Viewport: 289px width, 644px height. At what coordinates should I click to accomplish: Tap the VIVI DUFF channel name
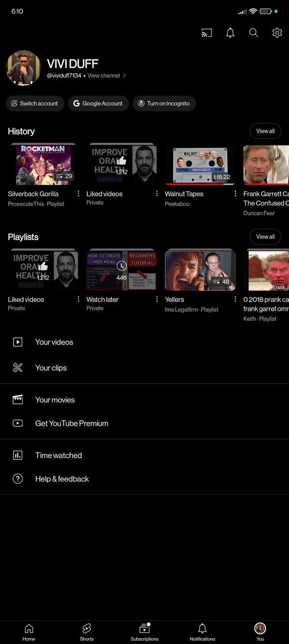pos(72,64)
